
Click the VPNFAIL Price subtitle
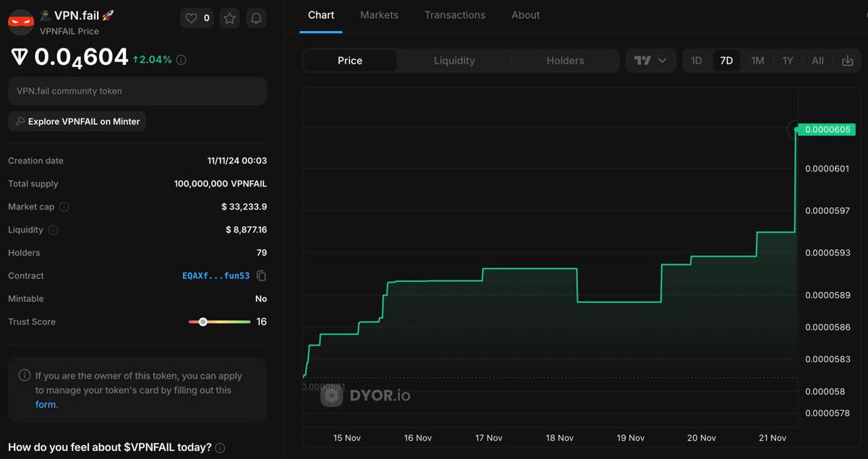tap(69, 31)
